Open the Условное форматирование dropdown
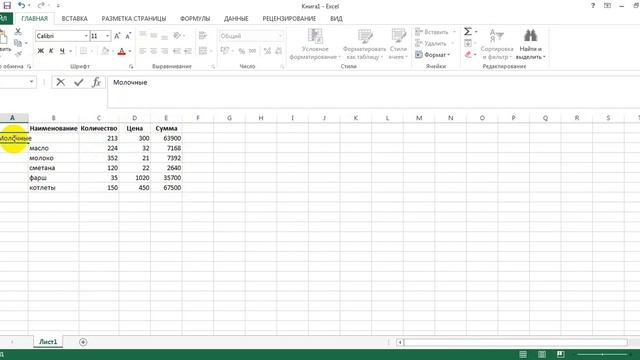 point(315,44)
